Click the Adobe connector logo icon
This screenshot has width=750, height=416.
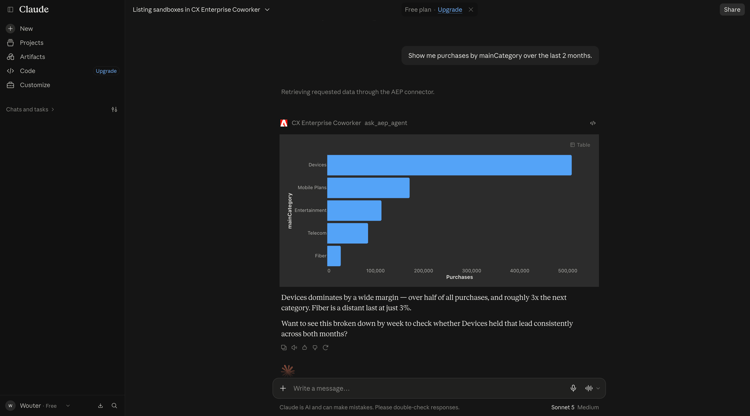click(284, 123)
